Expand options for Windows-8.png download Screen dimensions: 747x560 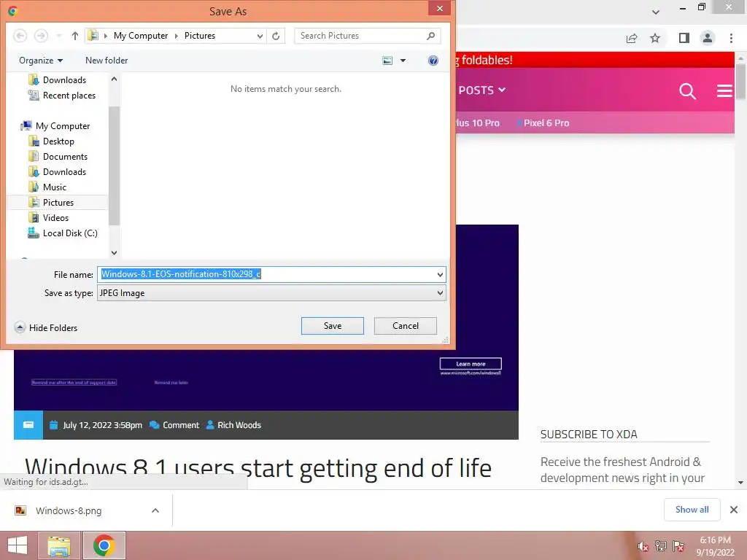155,510
